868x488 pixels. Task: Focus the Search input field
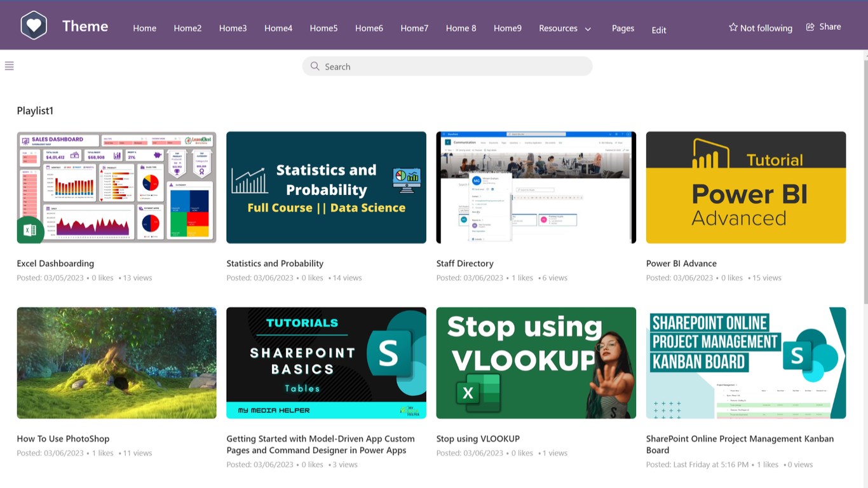pyautogui.click(x=447, y=66)
